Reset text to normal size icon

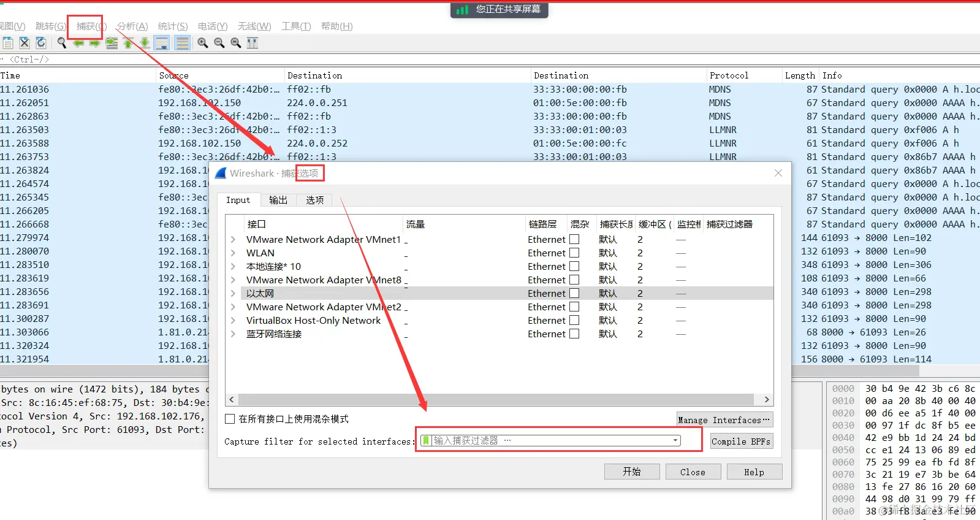tap(236, 43)
